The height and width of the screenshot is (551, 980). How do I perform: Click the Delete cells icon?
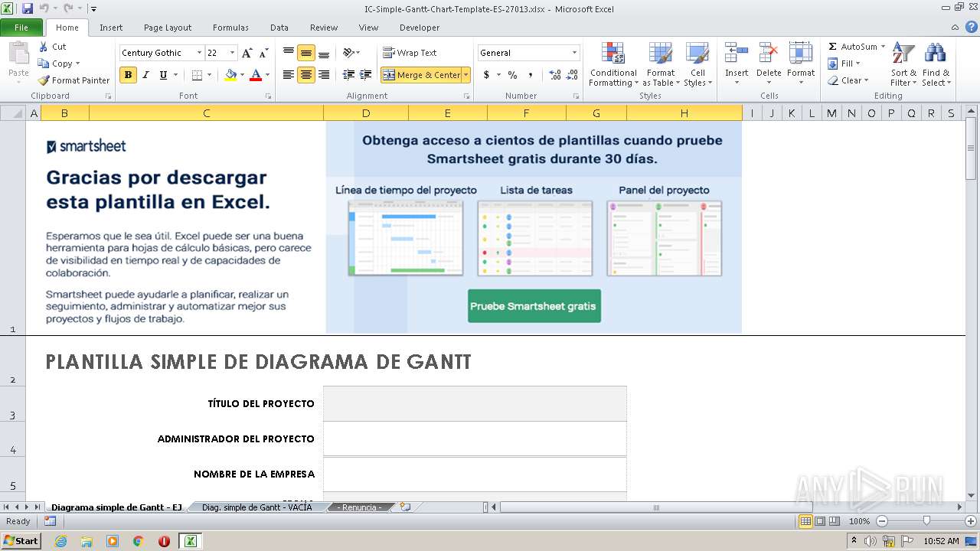point(769,54)
